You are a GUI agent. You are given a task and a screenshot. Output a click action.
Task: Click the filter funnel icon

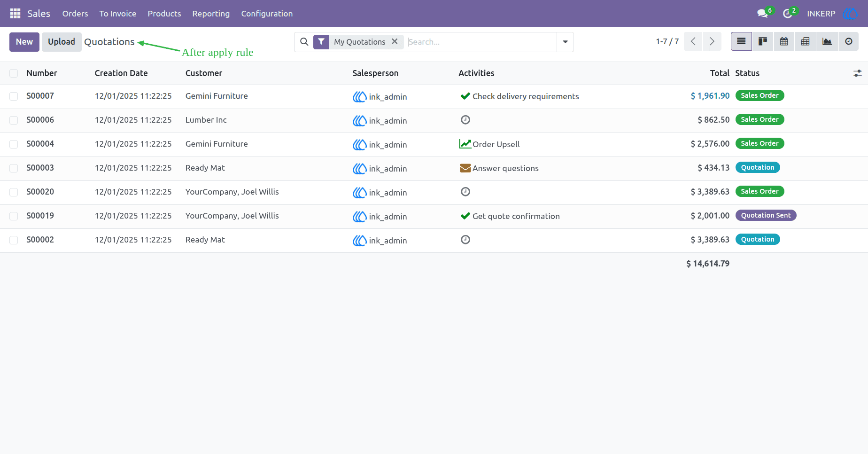point(321,42)
